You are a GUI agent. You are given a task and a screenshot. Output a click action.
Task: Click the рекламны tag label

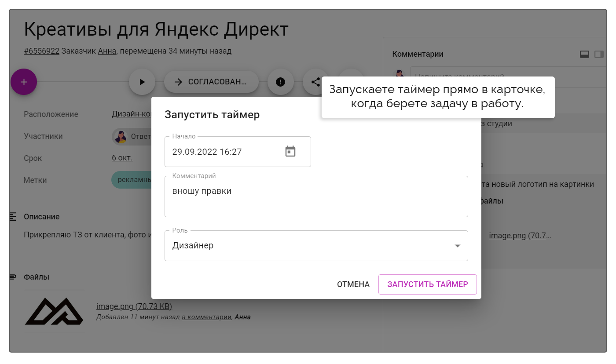coord(131,180)
